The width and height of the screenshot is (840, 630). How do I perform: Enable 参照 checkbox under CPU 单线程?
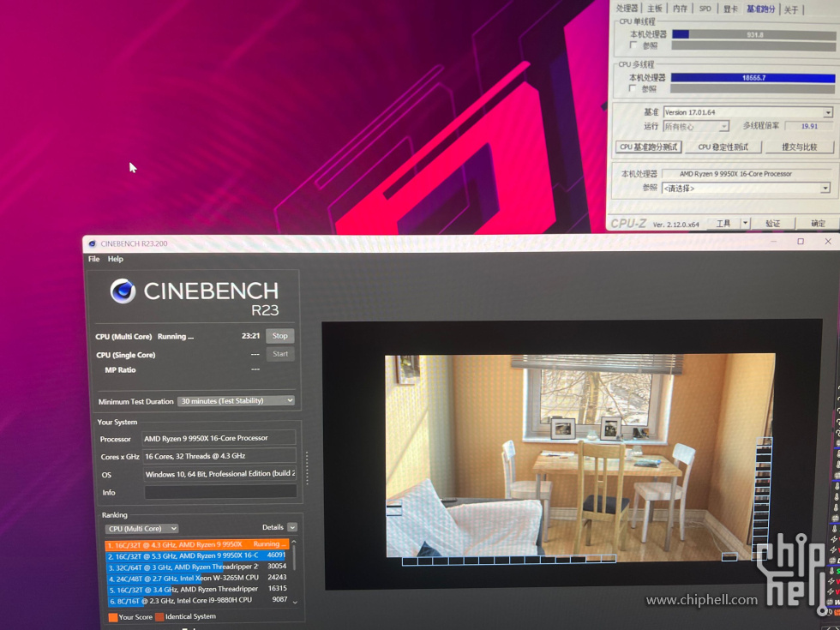(633, 45)
